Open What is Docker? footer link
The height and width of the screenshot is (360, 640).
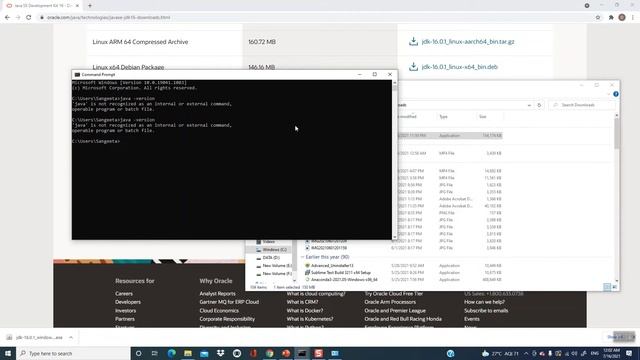(x=304, y=311)
